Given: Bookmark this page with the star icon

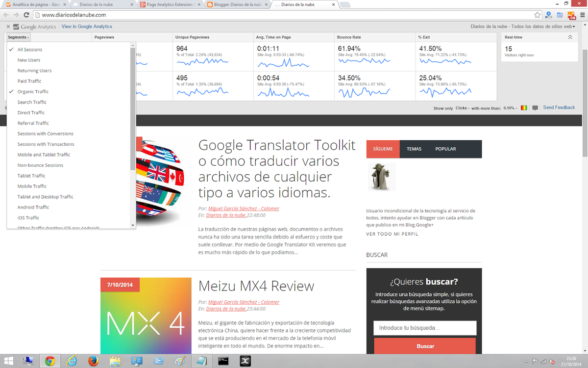Looking at the screenshot, I should [537, 15].
